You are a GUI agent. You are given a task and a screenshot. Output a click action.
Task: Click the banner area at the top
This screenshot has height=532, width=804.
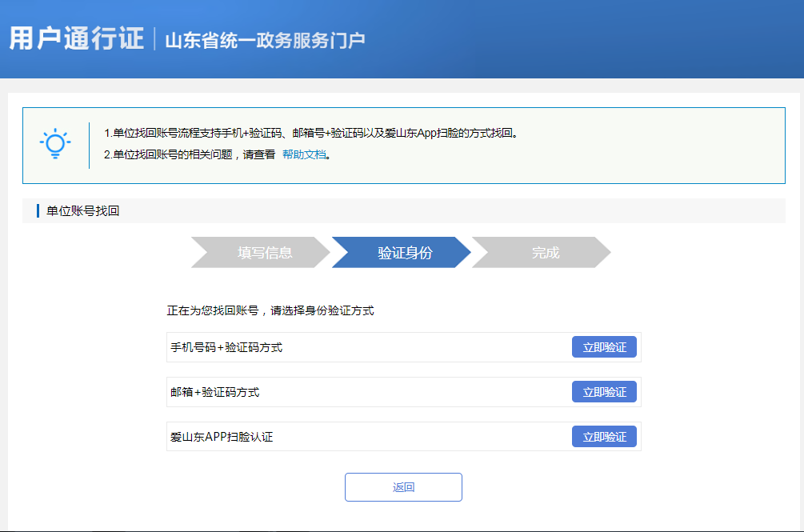(402, 40)
